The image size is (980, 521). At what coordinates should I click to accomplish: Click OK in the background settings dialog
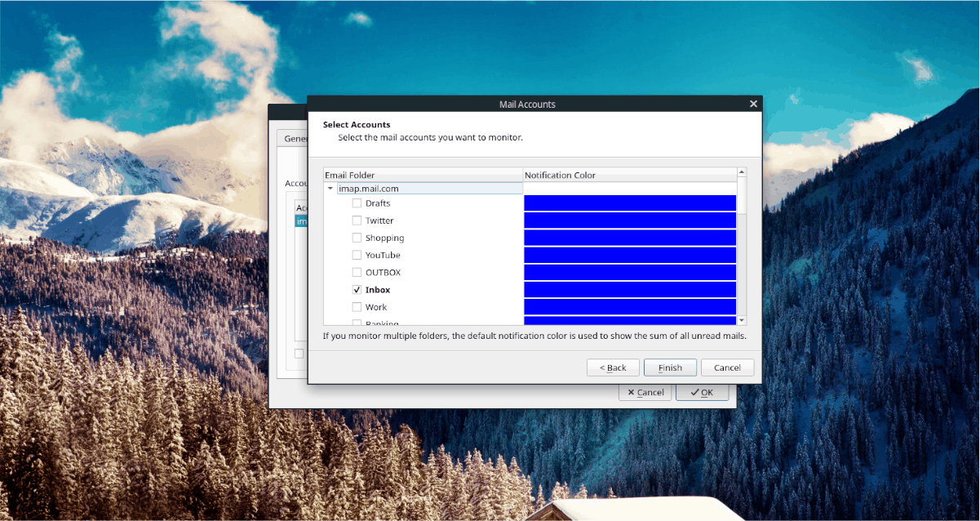(702, 392)
